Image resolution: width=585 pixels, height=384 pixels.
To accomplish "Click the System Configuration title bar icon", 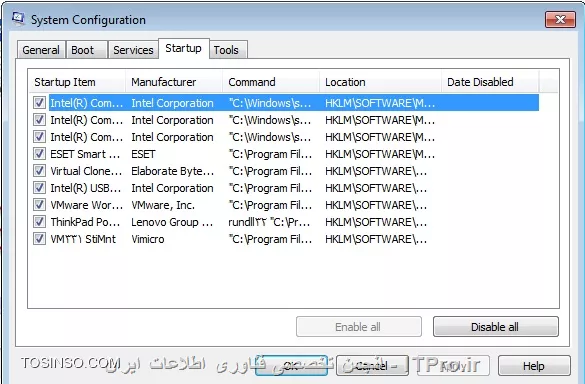I will 18,18.
